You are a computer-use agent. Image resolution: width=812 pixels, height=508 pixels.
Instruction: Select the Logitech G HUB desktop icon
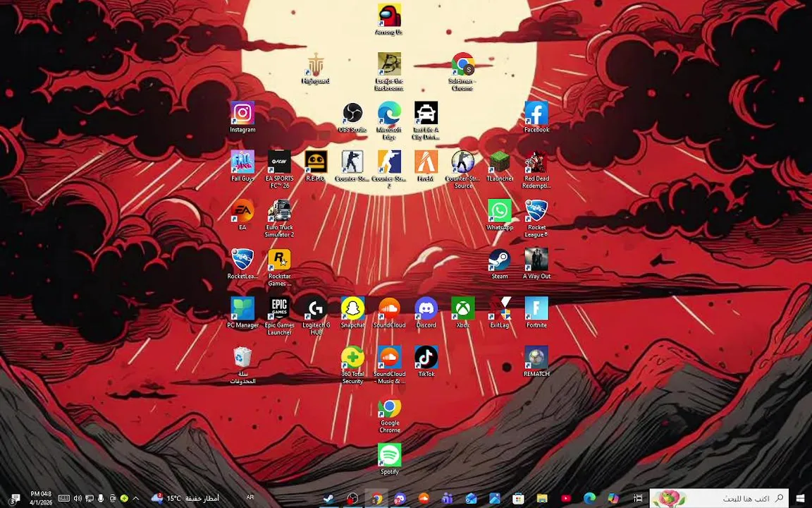[x=315, y=316]
